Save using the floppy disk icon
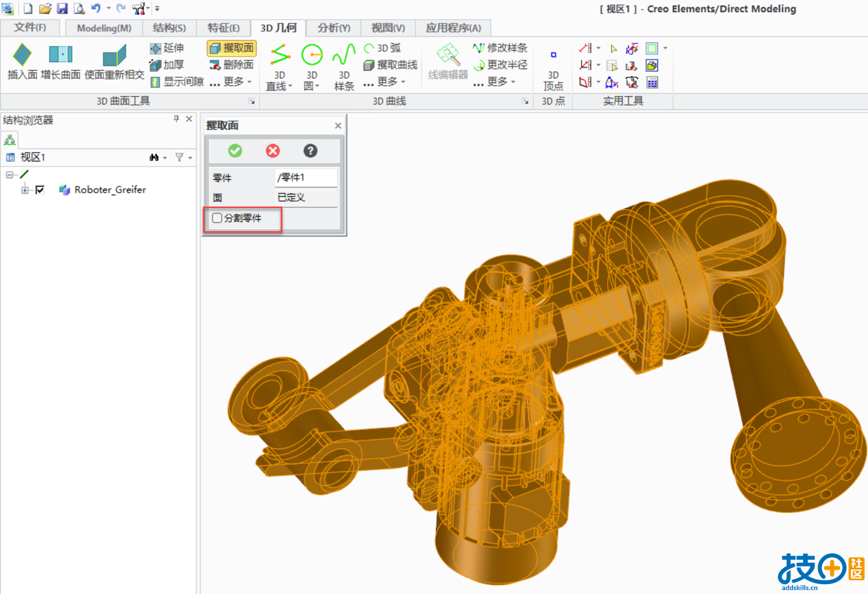Image resolution: width=868 pixels, height=594 pixels. point(62,8)
